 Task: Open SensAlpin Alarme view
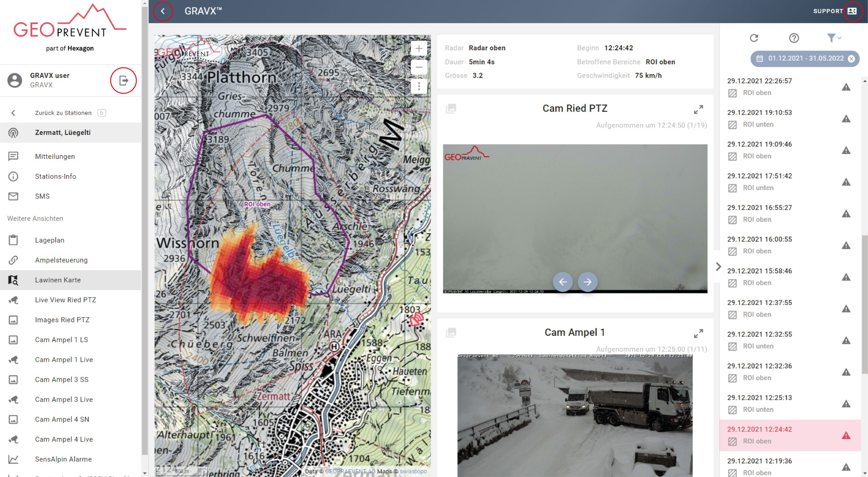[x=71, y=459]
